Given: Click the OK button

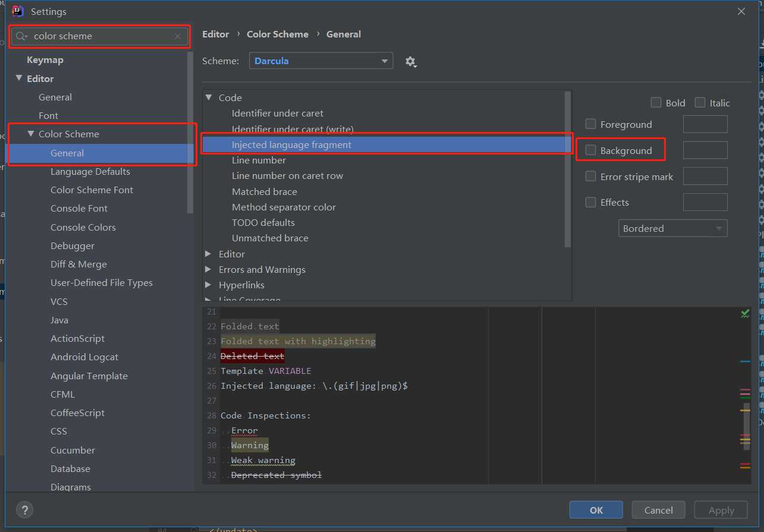Looking at the screenshot, I should pyautogui.click(x=596, y=510).
